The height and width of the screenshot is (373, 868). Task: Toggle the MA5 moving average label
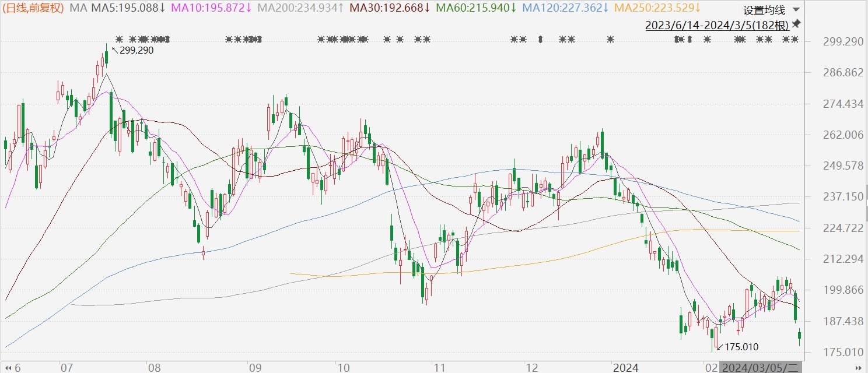coord(128,8)
